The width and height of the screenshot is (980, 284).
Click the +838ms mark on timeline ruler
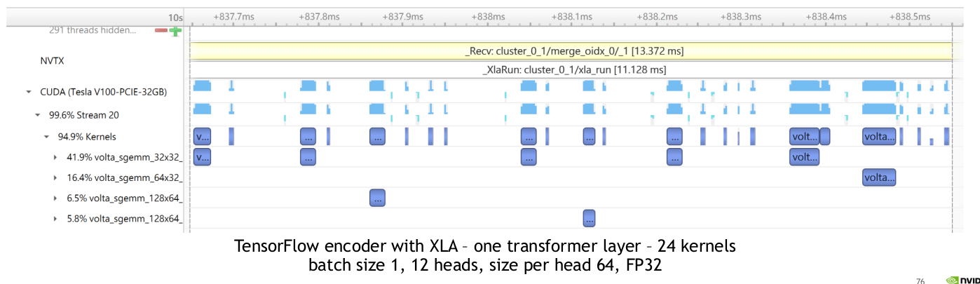pyautogui.click(x=488, y=15)
